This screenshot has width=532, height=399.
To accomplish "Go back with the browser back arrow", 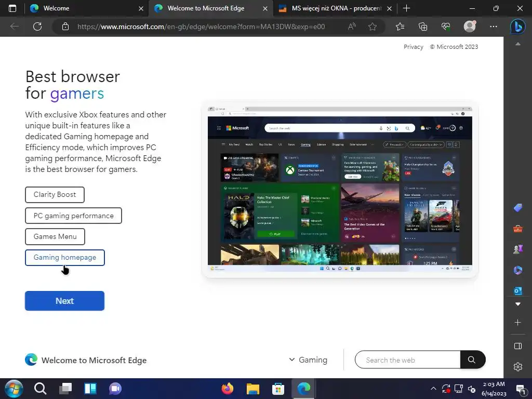I will [14, 26].
